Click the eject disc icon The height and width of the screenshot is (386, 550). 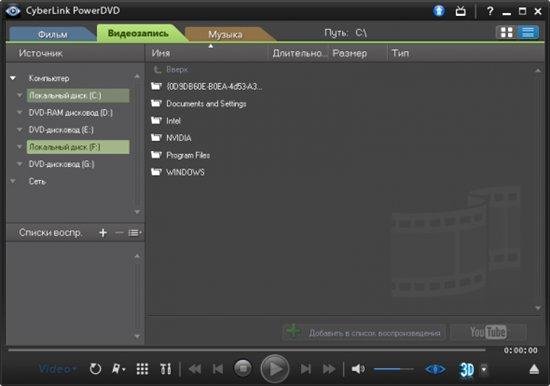pyautogui.click(x=534, y=369)
